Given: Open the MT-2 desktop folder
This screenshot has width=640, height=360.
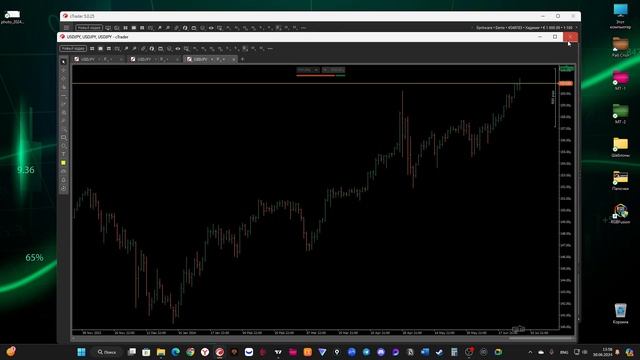Looking at the screenshot, I should pyautogui.click(x=620, y=113).
